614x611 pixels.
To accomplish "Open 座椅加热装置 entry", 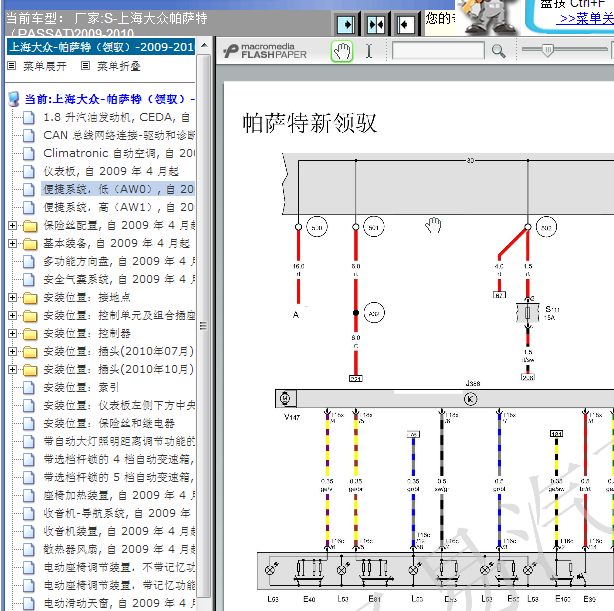I will pos(119,495).
